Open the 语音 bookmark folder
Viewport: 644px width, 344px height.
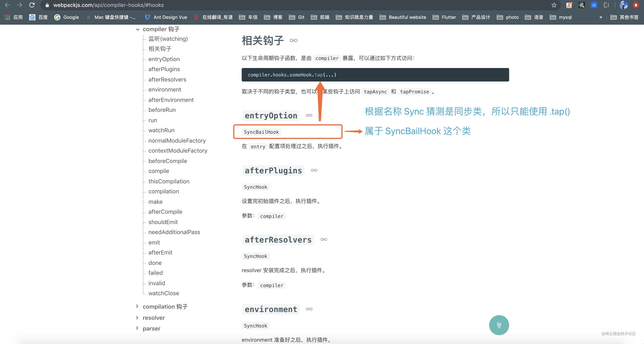[x=534, y=17]
